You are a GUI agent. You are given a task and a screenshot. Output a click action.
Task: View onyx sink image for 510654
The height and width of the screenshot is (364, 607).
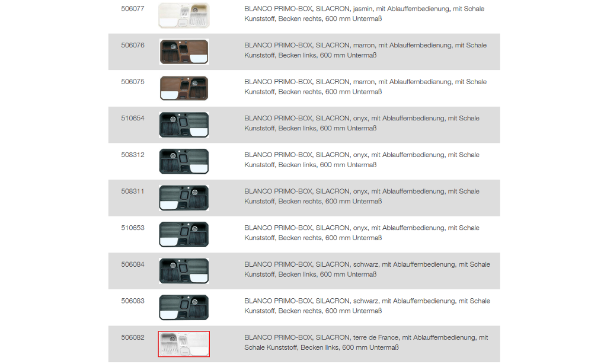(184, 124)
